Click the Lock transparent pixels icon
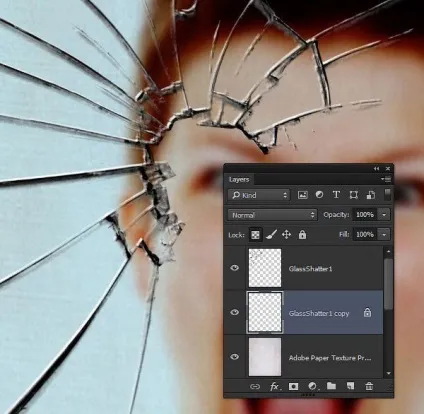424x414 pixels. pos(255,235)
